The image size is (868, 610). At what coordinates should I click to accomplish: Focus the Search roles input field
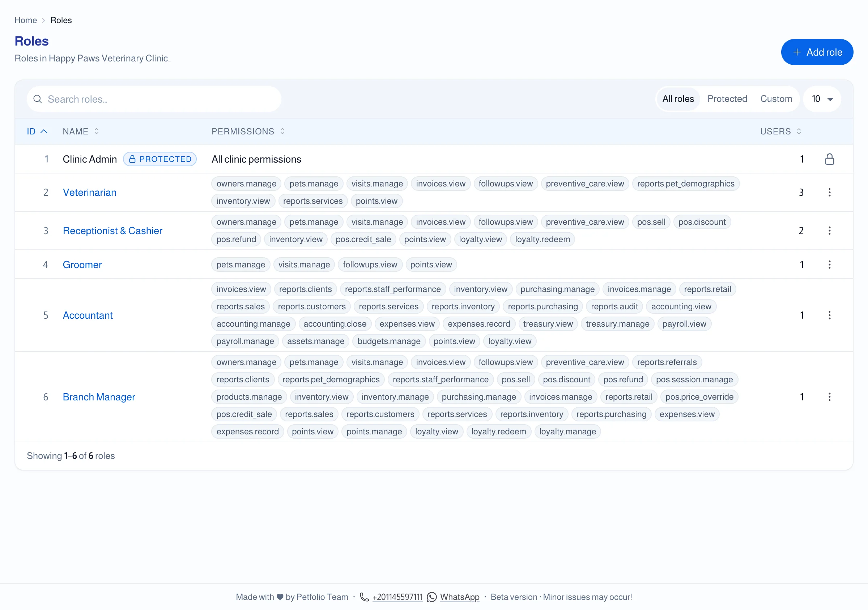[154, 99]
